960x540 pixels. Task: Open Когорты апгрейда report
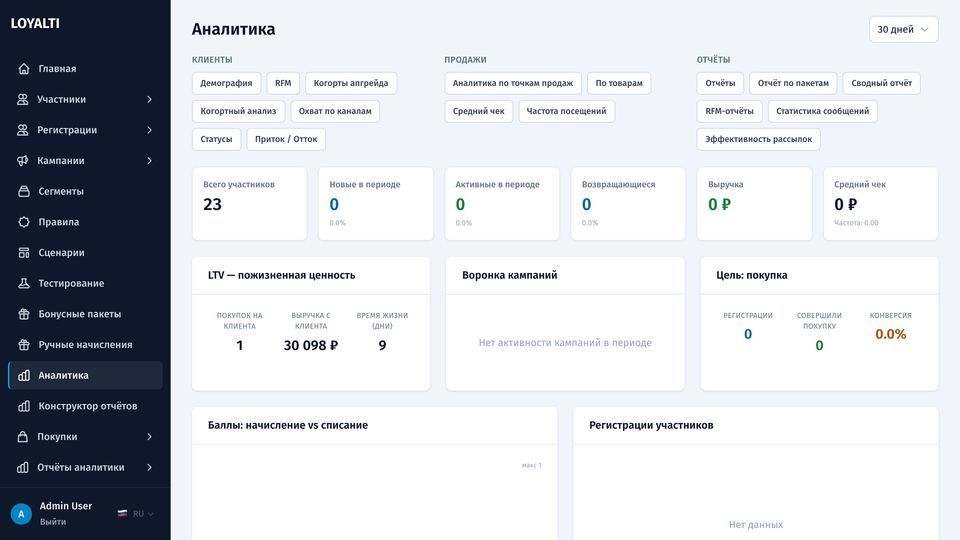[x=351, y=83]
